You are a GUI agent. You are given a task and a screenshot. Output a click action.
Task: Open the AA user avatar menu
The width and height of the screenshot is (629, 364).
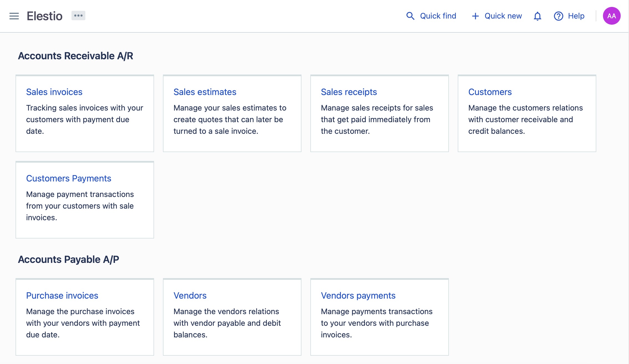(x=611, y=16)
